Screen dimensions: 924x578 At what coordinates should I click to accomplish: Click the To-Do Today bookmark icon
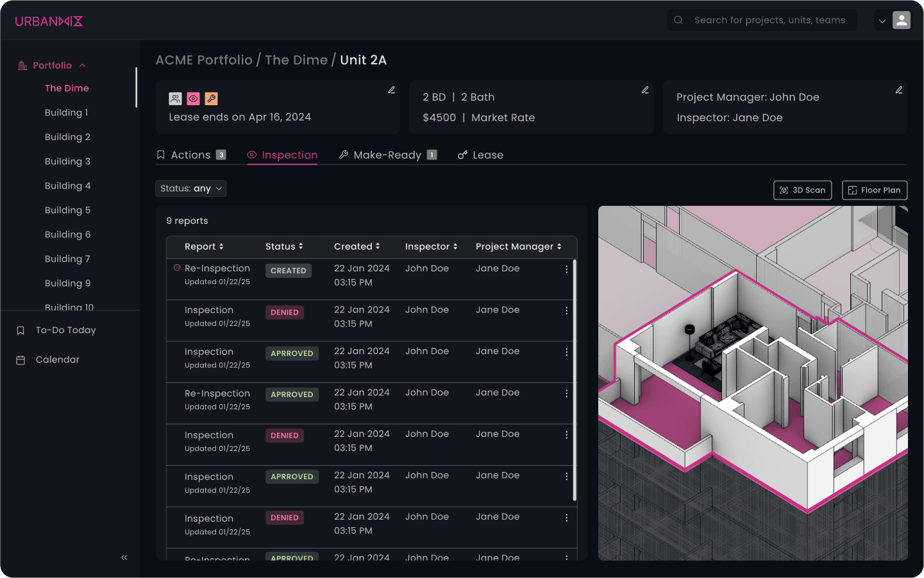[21, 330]
